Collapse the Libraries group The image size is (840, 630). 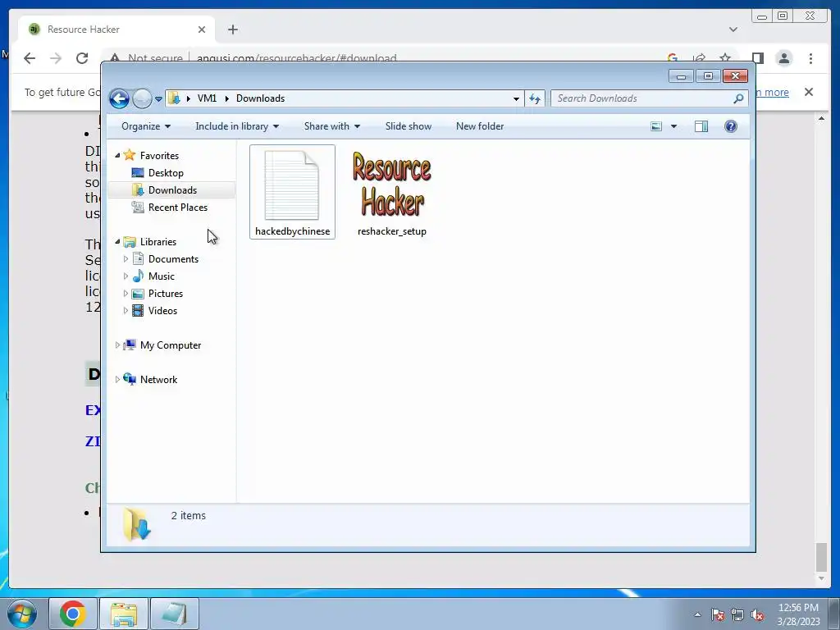[x=117, y=242]
